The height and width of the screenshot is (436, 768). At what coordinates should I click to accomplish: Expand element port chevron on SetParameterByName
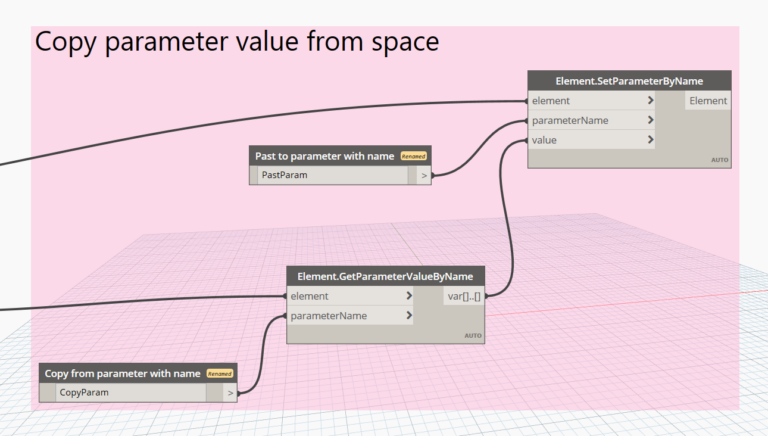(x=650, y=100)
